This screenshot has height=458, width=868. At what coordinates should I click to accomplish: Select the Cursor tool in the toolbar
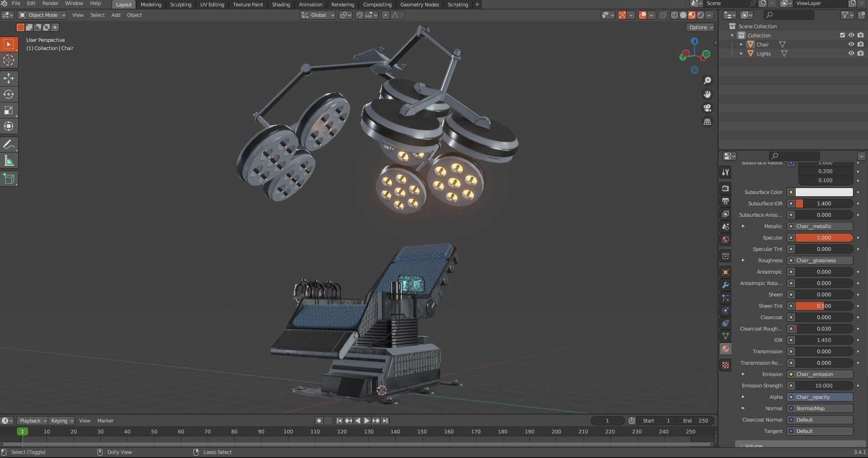point(9,60)
